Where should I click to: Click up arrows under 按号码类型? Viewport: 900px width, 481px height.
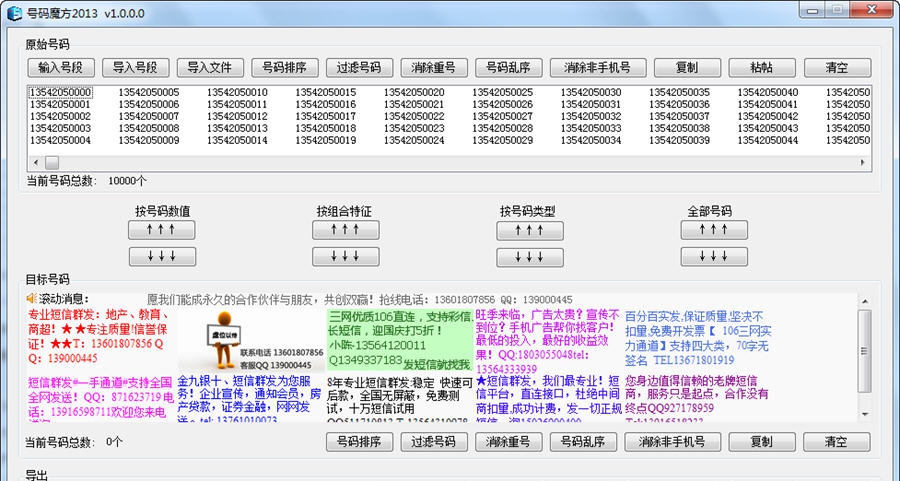pos(530,230)
